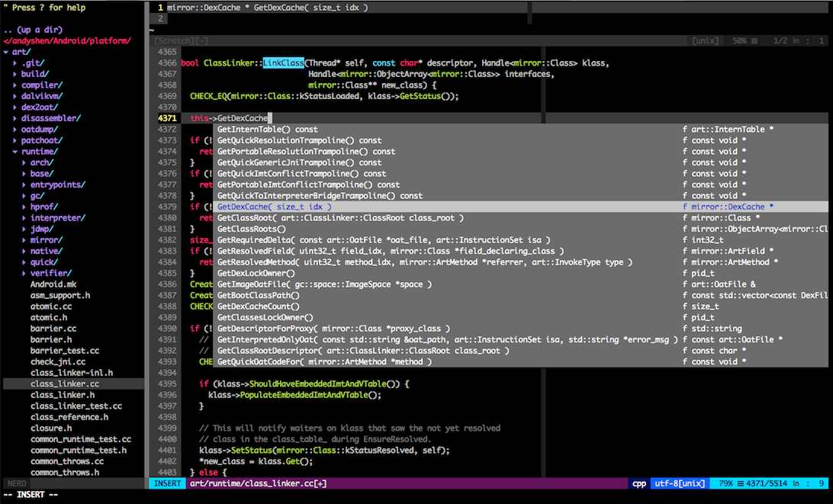Viewport: 833px width, 504px height.
Task: Expand the .git/ folder arrow
Action: click(15, 63)
